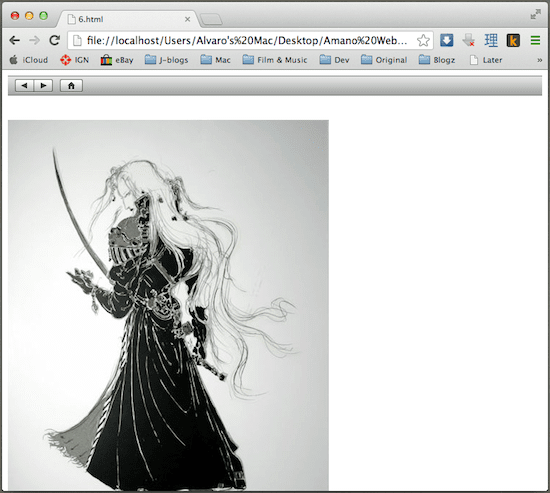Click the blue download extension icon

pos(447,40)
